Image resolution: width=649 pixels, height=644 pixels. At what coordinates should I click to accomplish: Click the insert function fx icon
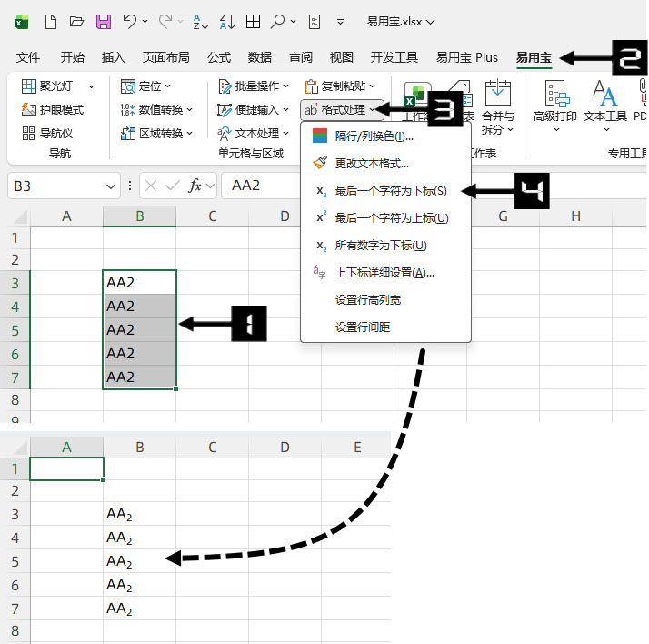pos(195,186)
